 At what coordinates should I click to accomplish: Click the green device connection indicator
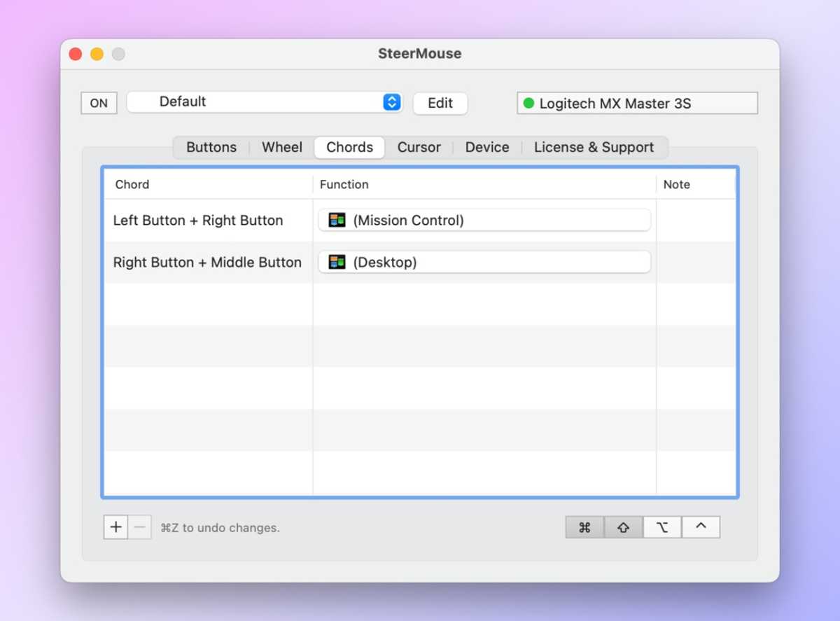point(528,103)
